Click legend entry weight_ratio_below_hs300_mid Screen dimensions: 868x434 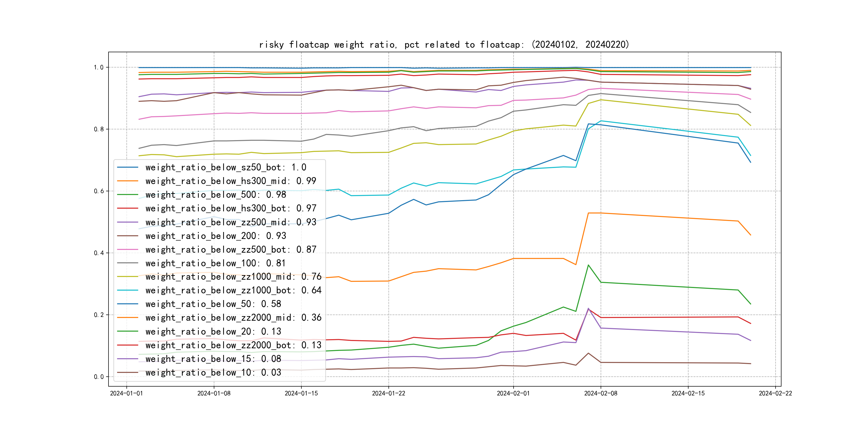[230, 181]
